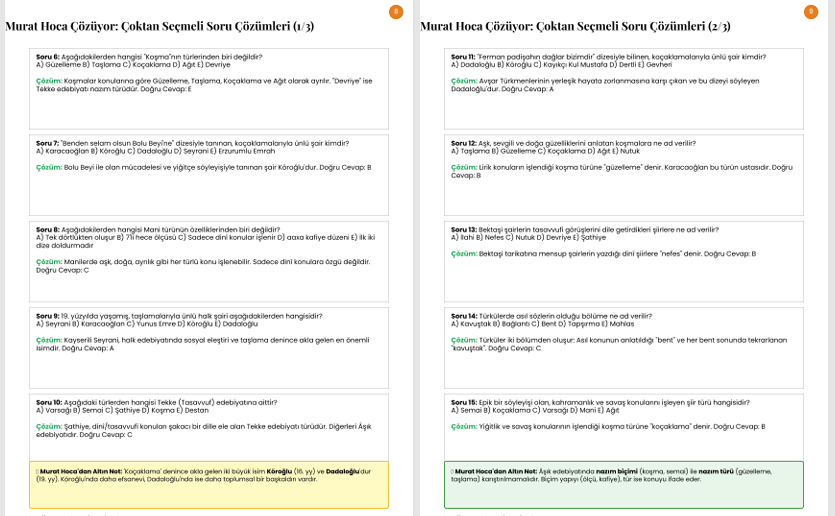Click the orange badge on slide (1/3)

pyautogui.click(x=396, y=12)
